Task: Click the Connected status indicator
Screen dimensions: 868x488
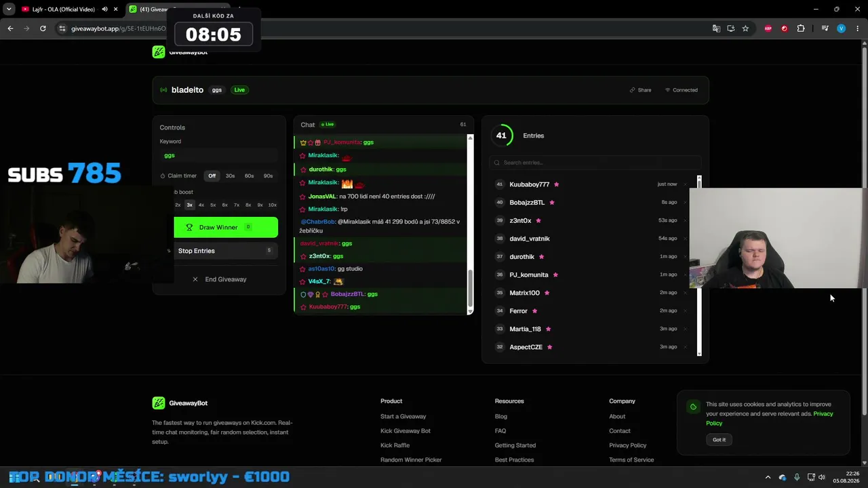Action: pos(681,90)
